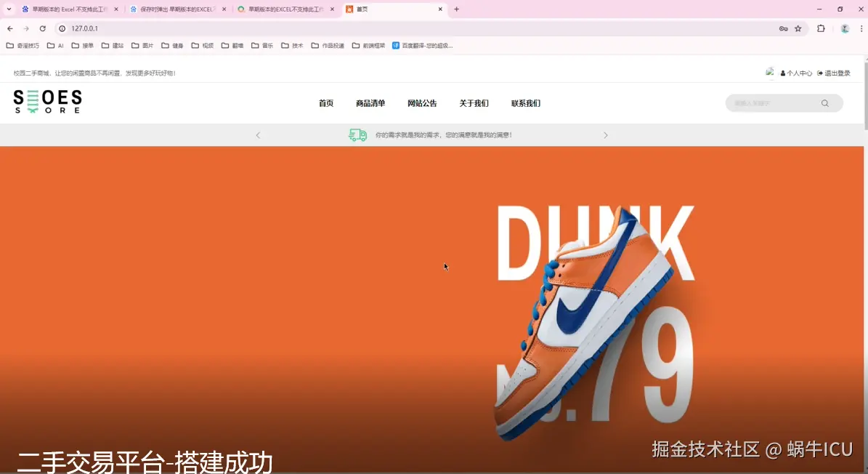Screen dimensions: 868x474
Task: Close the 首页 browser tab
Action: coord(440,9)
